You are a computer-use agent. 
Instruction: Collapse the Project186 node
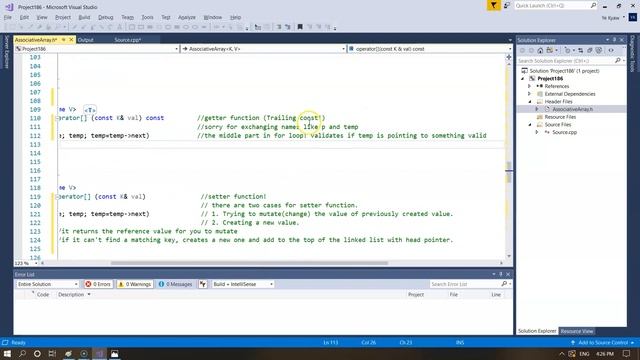tap(522, 78)
